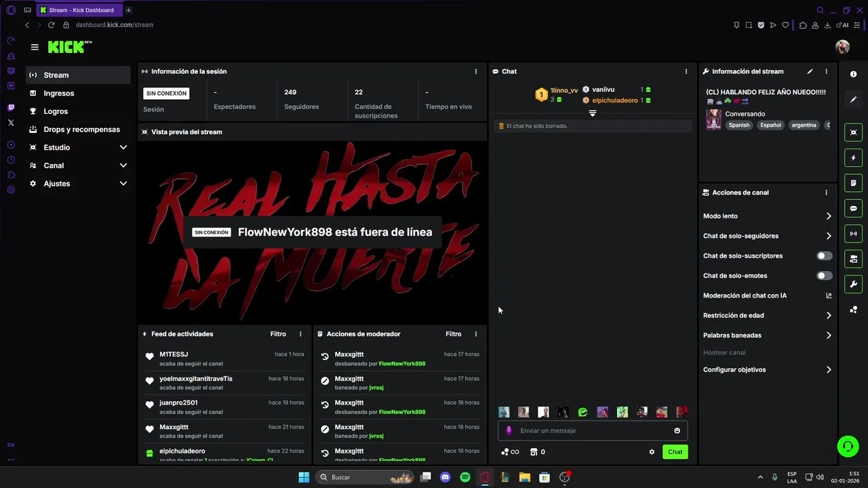Open the external link for Moderación del chat con IA

point(828,296)
